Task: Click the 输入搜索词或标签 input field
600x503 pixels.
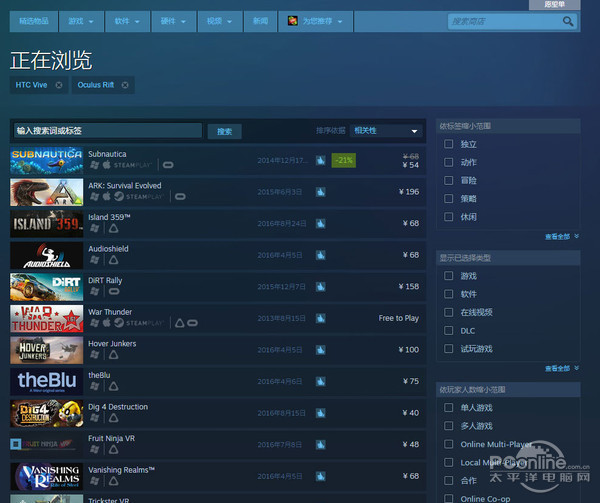Action: [x=108, y=131]
